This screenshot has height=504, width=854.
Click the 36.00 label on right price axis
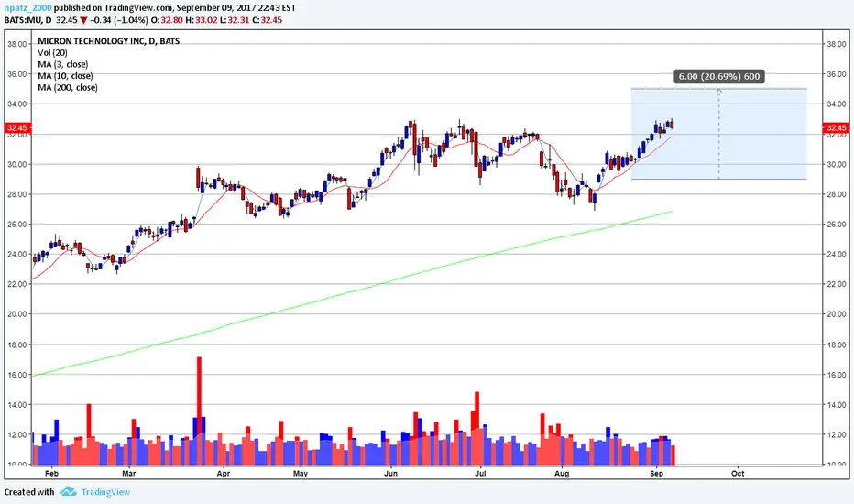[x=837, y=74]
